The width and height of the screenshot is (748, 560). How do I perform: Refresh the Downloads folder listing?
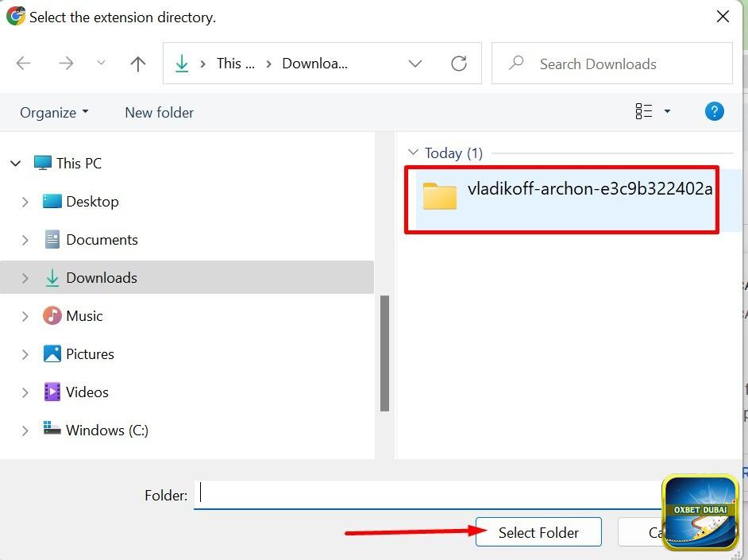(x=459, y=64)
